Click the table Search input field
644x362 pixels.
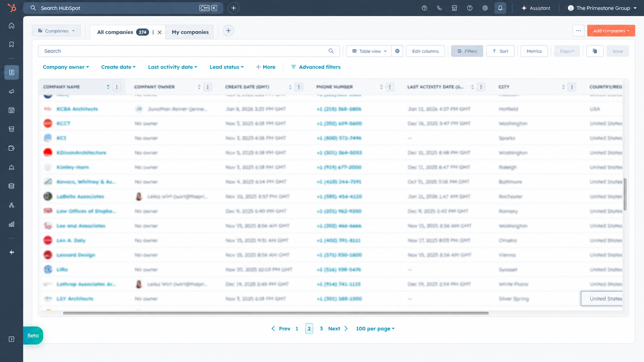[189, 51]
